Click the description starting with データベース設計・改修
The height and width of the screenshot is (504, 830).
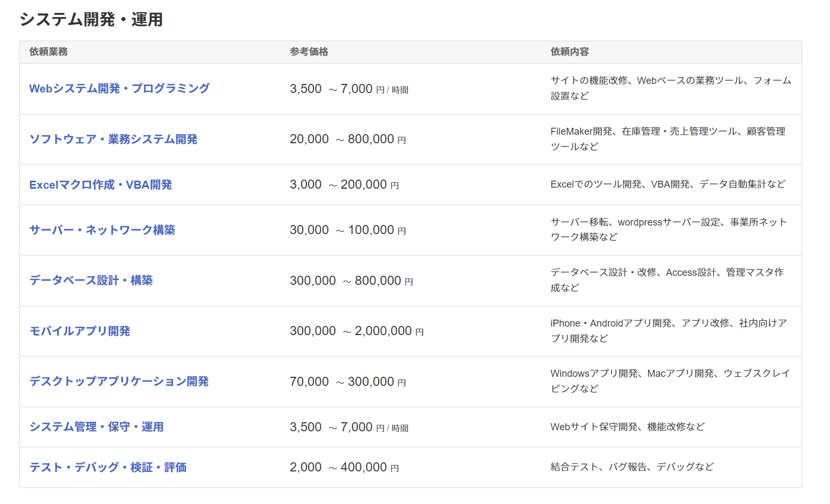pos(667,280)
